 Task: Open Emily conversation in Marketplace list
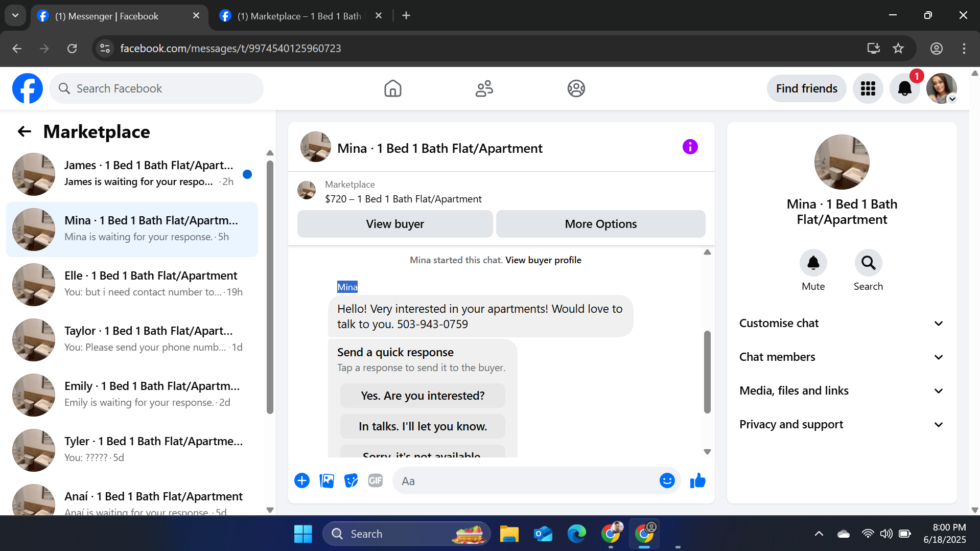coord(132,395)
